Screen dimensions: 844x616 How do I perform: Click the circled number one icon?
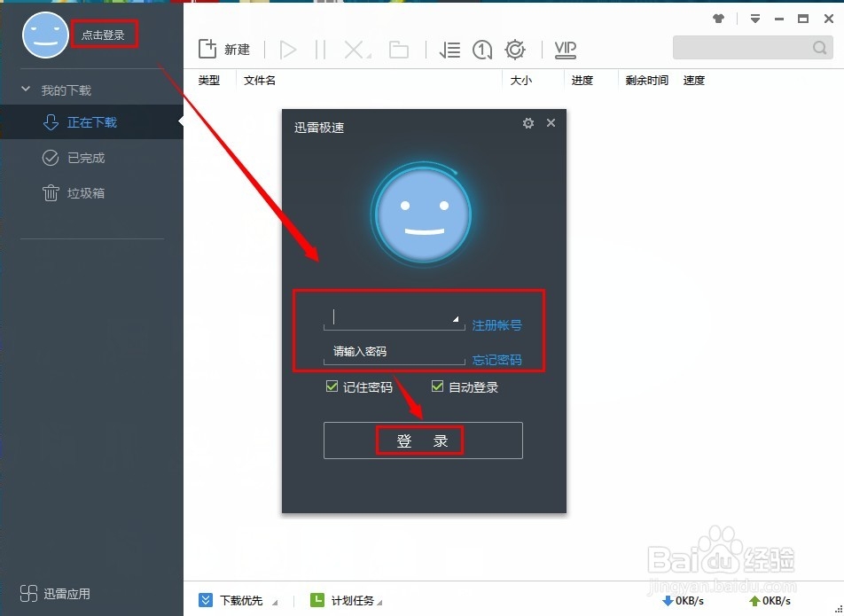pyautogui.click(x=482, y=50)
